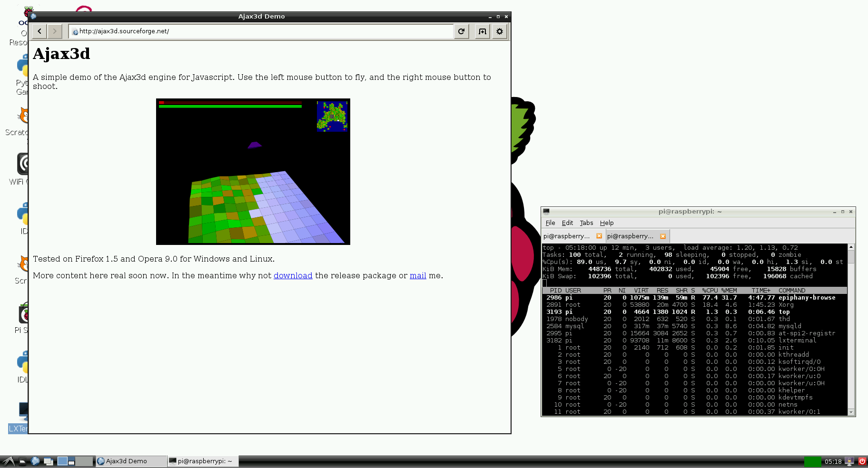
Task: Click the download link for the release package
Action: (293, 275)
